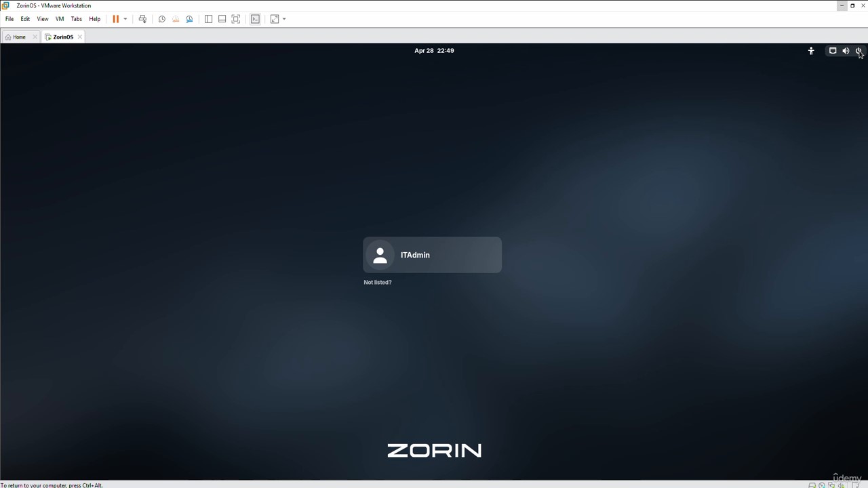
Task: Restore down the VMware Workstation window
Action: pos(852,5)
